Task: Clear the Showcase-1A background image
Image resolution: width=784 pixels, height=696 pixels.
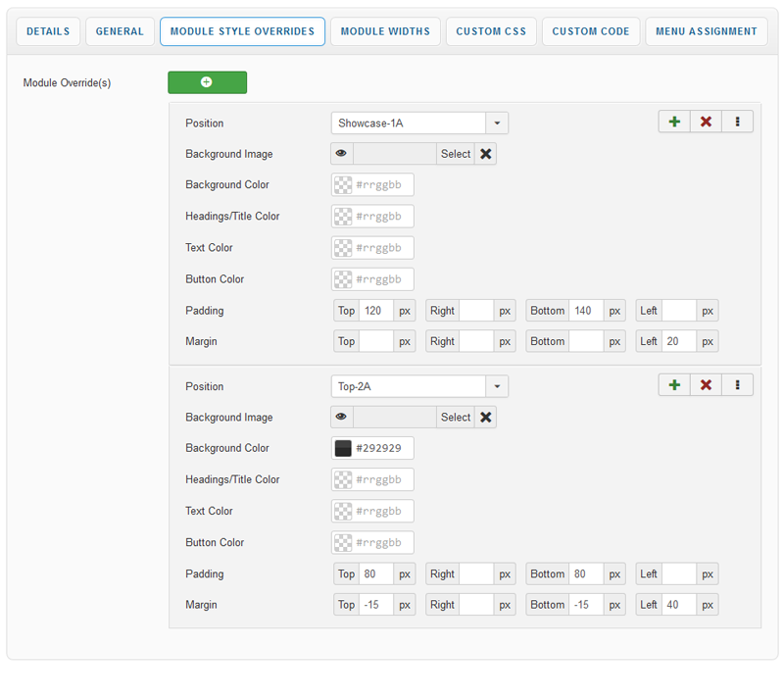Action: pos(486,154)
